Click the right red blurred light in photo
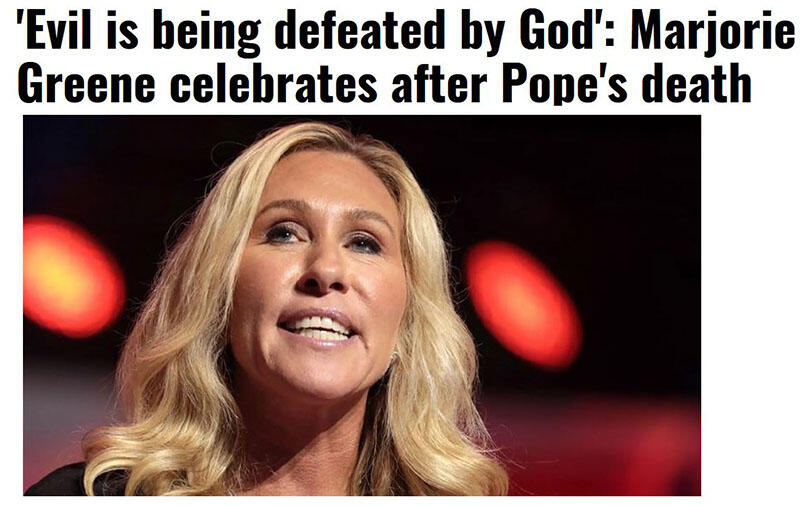800x506 pixels. pyautogui.click(x=522, y=305)
